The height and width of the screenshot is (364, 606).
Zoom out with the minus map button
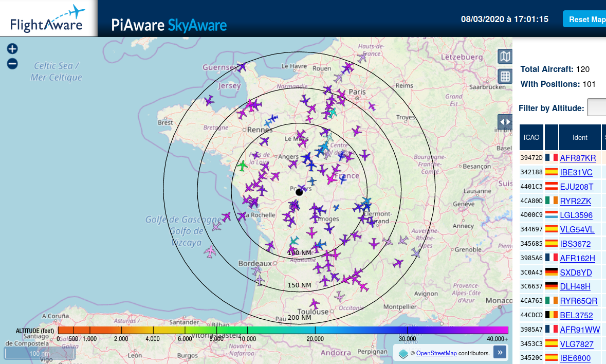(12, 64)
